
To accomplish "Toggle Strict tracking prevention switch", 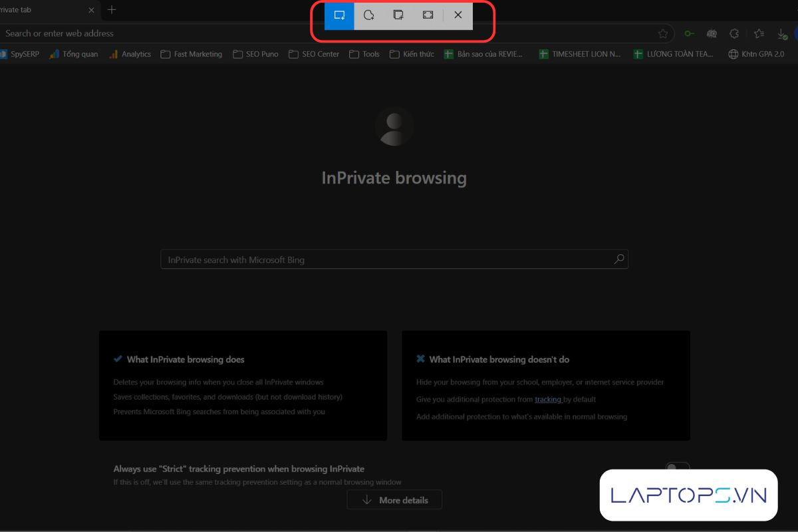I will tap(678, 467).
